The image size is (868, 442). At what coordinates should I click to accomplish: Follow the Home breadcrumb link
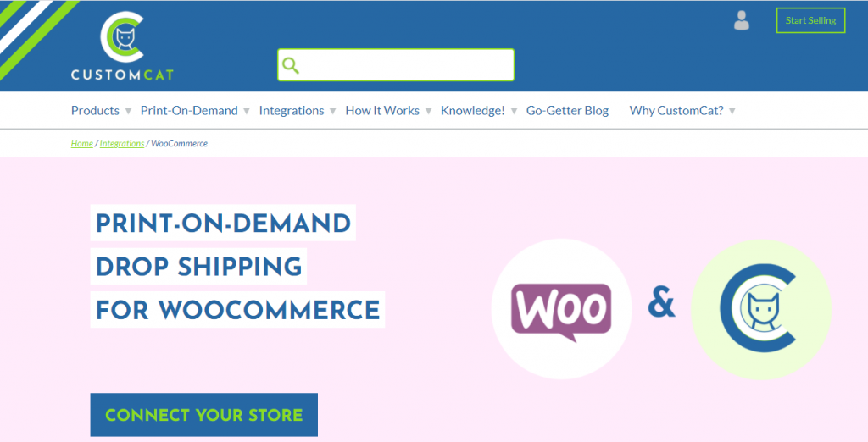coord(82,143)
